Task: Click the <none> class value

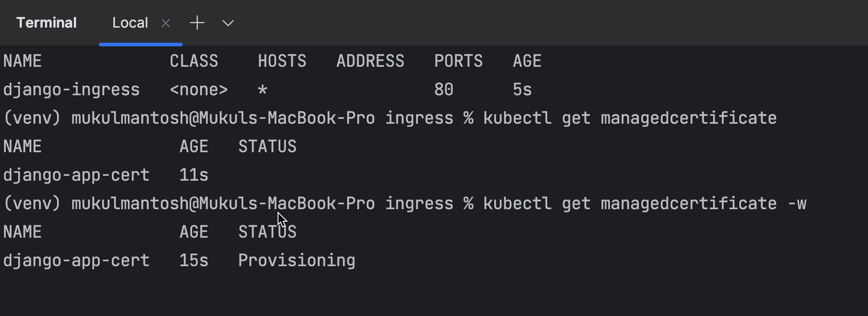Action: pos(199,90)
